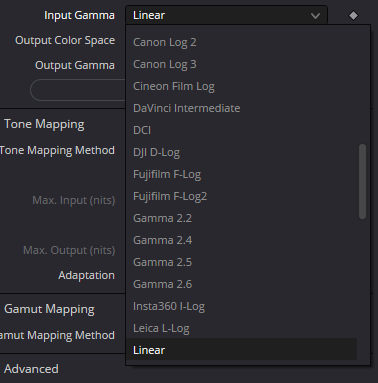
Task: Select Insta360 I-Log entry
Action: click(x=241, y=306)
